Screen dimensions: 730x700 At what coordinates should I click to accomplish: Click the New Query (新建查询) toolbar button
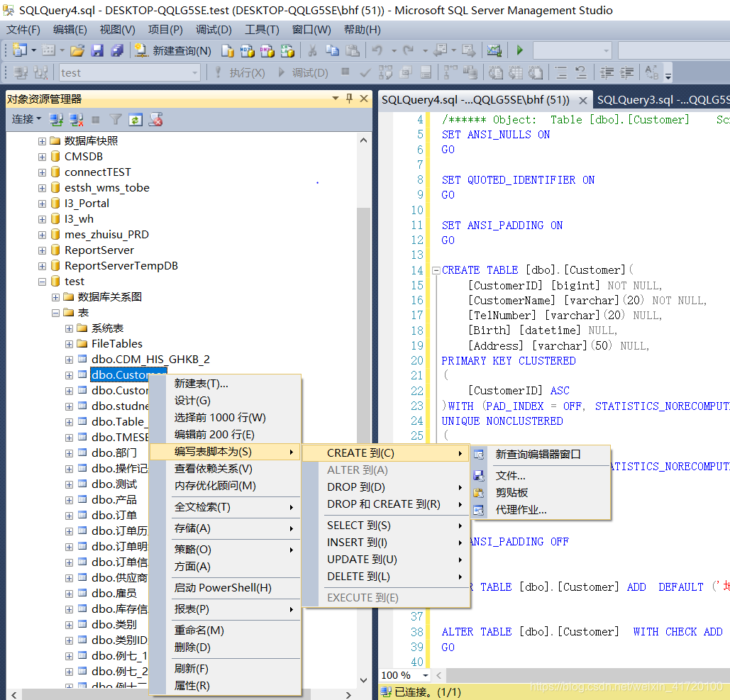pos(172,50)
